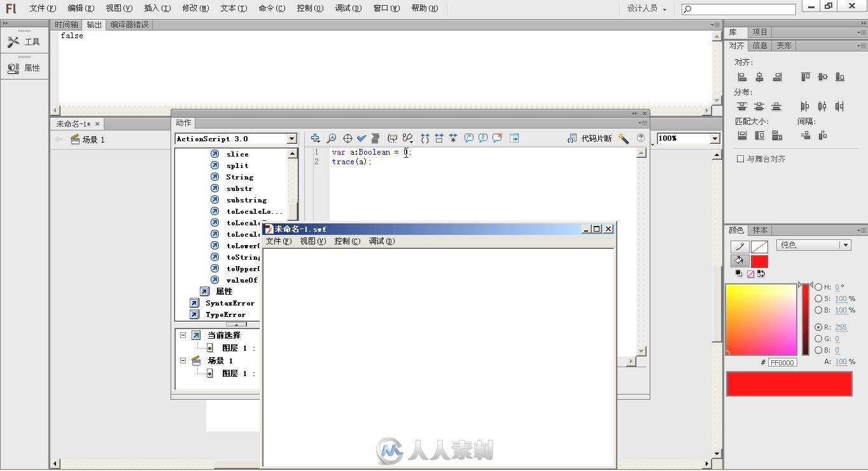The height and width of the screenshot is (471, 868).
Task: Select the H hue radio button
Action: (x=818, y=287)
